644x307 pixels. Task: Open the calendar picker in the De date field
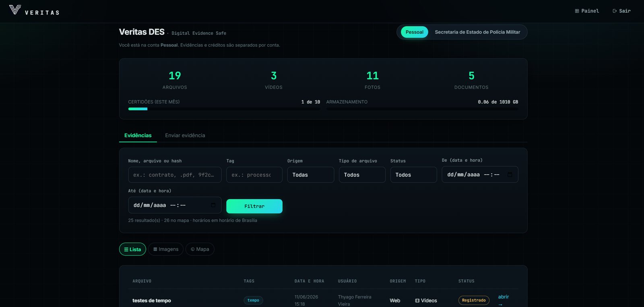[510, 175]
